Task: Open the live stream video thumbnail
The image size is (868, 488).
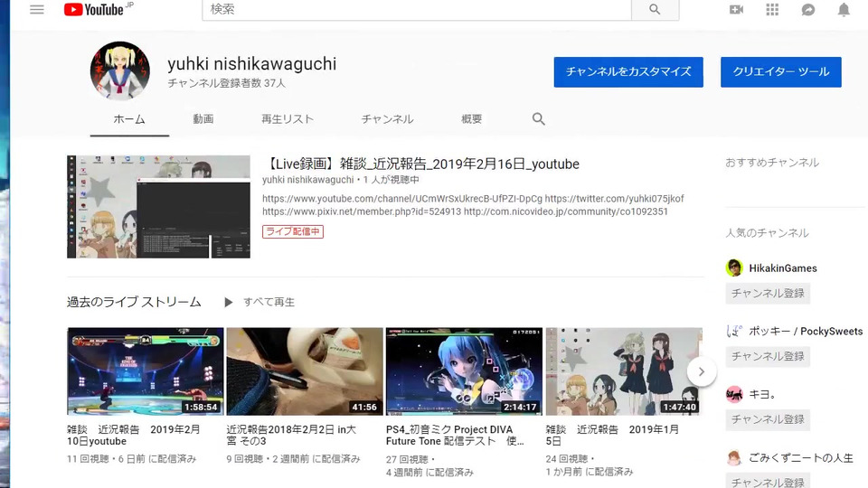Action: (158, 206)
